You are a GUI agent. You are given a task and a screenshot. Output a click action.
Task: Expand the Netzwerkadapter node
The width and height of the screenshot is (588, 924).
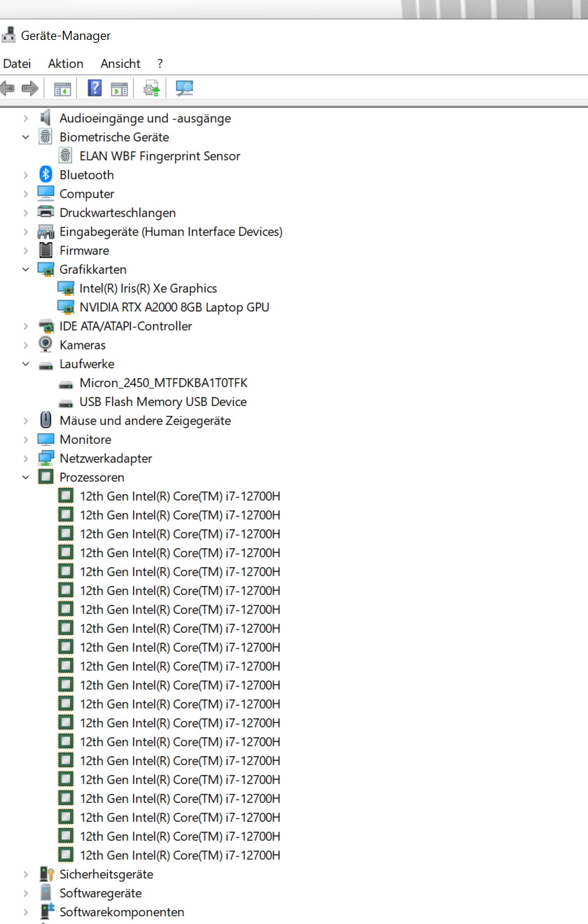(26, 458)
